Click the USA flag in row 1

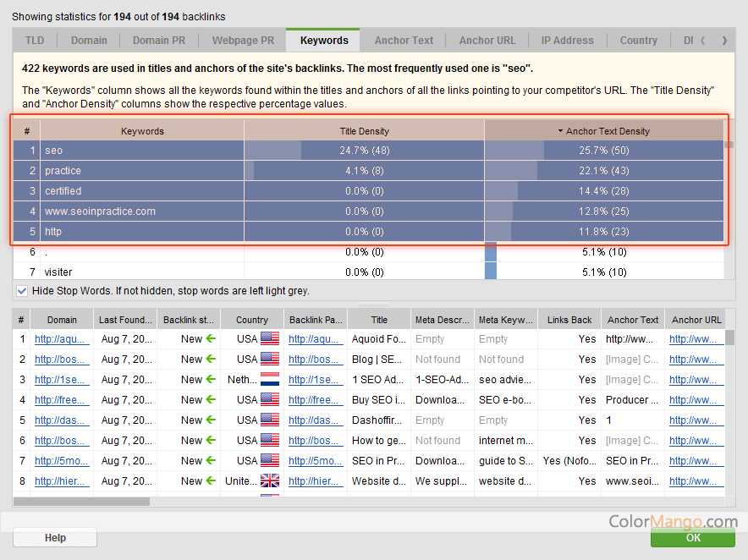click(x=270, y=339)
